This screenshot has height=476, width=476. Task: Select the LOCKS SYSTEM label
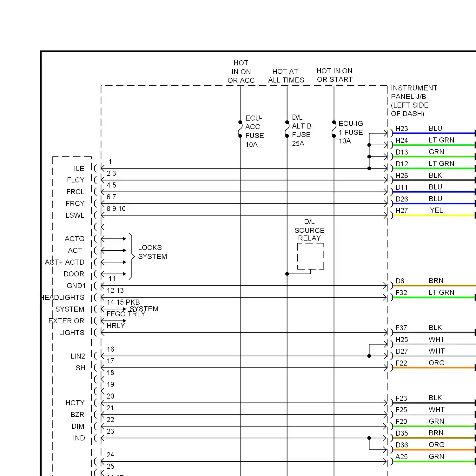pos(152,252)
